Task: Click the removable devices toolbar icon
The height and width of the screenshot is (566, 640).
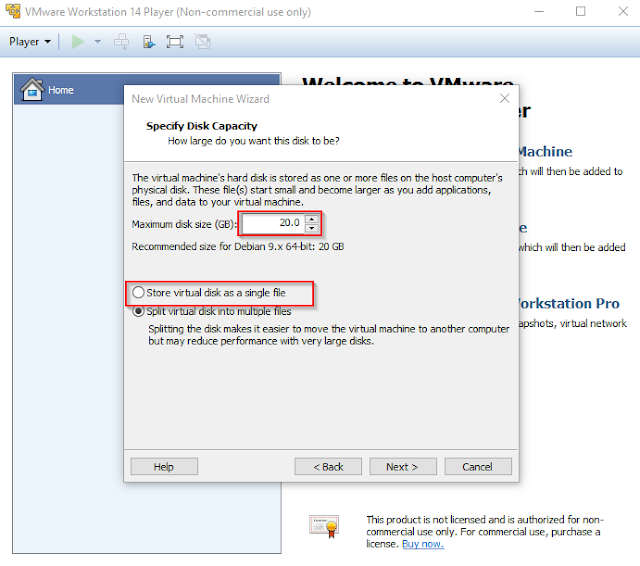Action: tap(148, 42)
